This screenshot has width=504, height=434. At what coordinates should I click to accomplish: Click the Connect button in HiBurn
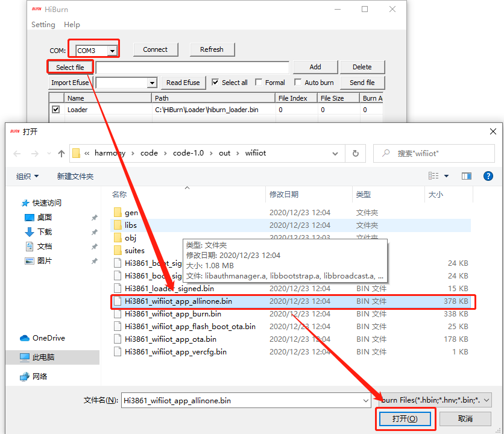[x=156, y=49]
